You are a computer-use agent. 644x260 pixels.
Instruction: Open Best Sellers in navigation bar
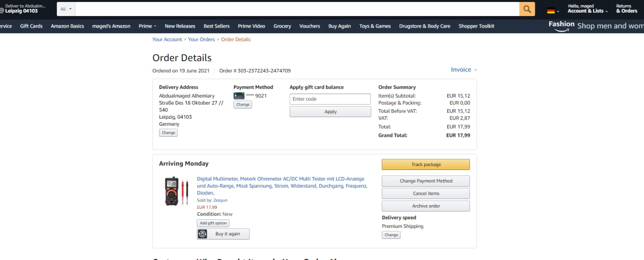[216, 26]
